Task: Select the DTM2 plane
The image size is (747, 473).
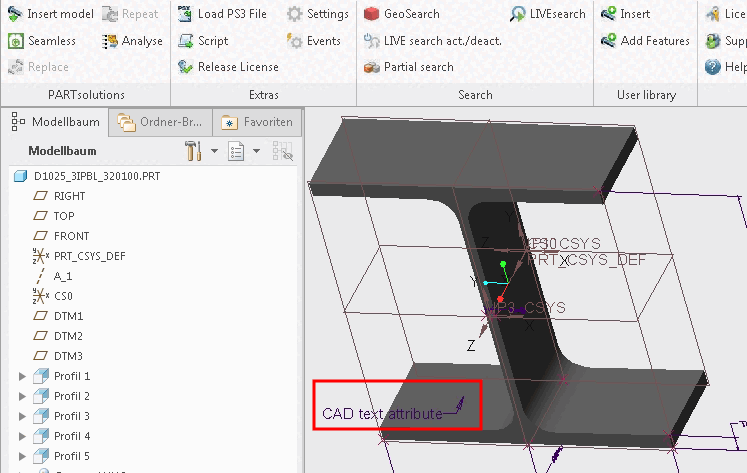Action: (x=68, y=336)
